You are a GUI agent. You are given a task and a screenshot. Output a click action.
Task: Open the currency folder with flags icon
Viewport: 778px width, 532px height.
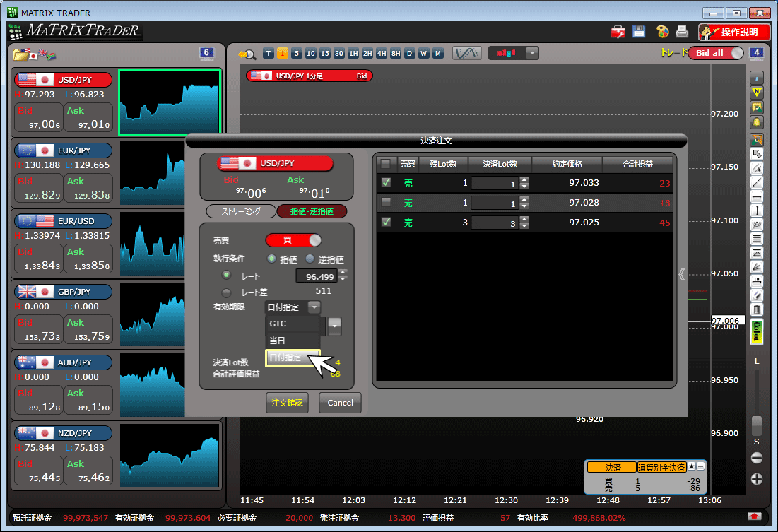pos(34,54)
